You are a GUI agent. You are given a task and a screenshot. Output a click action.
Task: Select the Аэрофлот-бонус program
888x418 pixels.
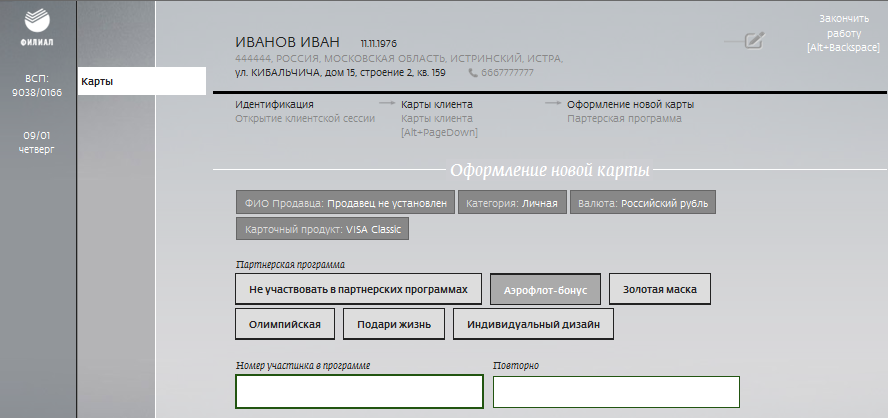(545, 289)
